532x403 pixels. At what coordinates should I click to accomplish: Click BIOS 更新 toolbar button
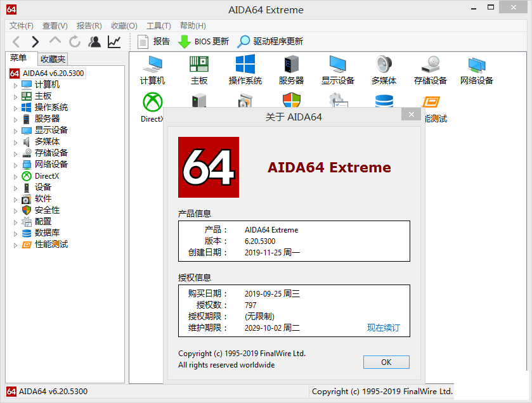point(204,42)
